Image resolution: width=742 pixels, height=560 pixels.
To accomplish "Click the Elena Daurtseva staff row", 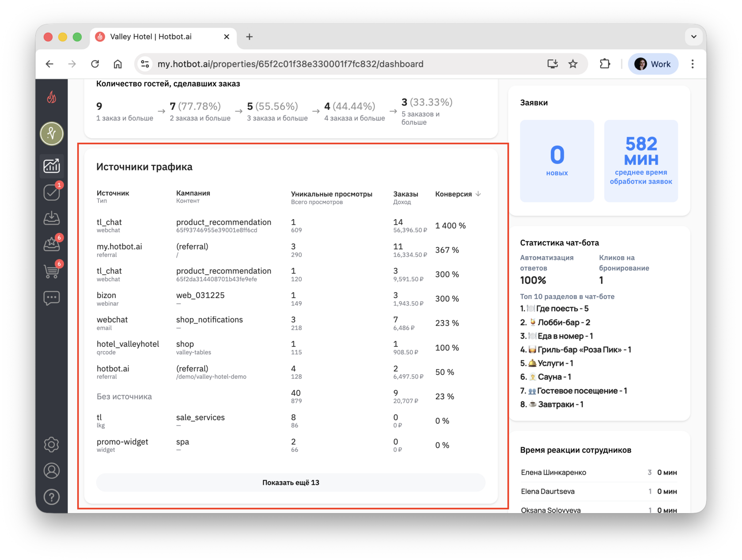I will pyautogui.click(x=599, y=491).
